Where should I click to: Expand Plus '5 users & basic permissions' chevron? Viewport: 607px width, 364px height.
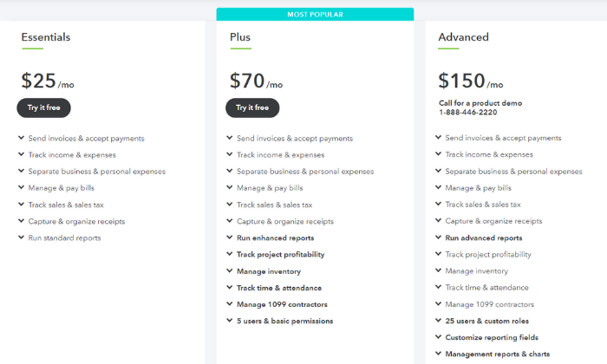(x=230, y=321)
